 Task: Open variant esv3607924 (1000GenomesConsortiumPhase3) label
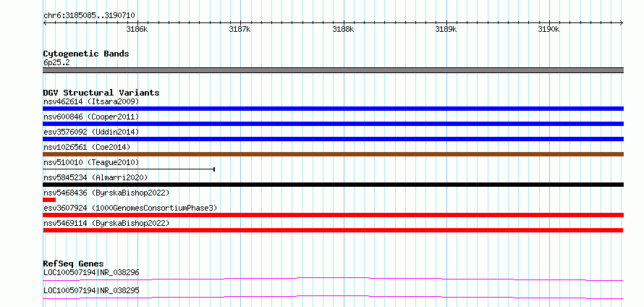[x=130, y=208]
